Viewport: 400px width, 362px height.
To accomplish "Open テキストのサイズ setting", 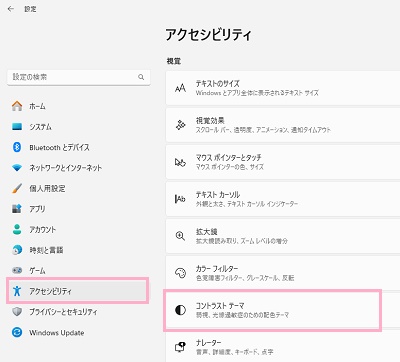I will (283, 88).
